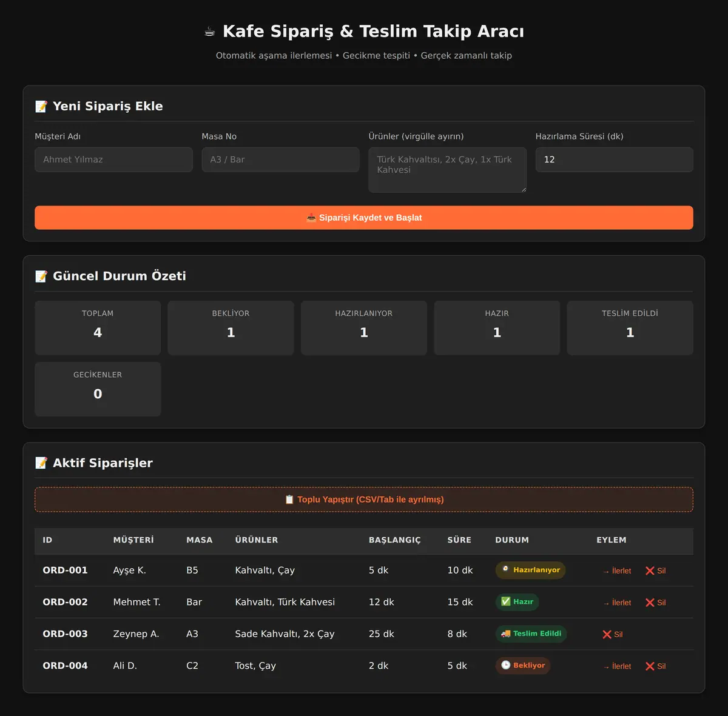The height and width of the screenshot is (716, 728).
Task: Click the Bekliyor summary card
Action: pyautogui.click(x=231, y=328)
